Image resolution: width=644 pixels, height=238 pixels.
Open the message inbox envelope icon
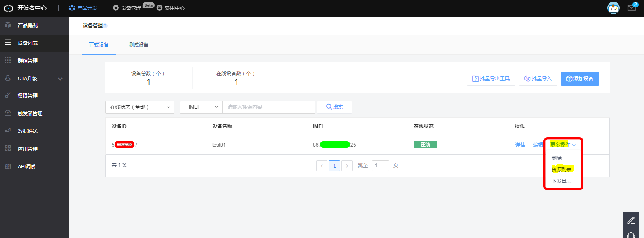(x=632, y=7)
